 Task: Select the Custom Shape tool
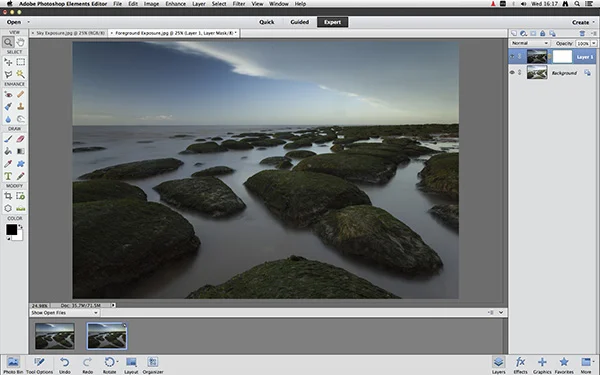point(21,164)
